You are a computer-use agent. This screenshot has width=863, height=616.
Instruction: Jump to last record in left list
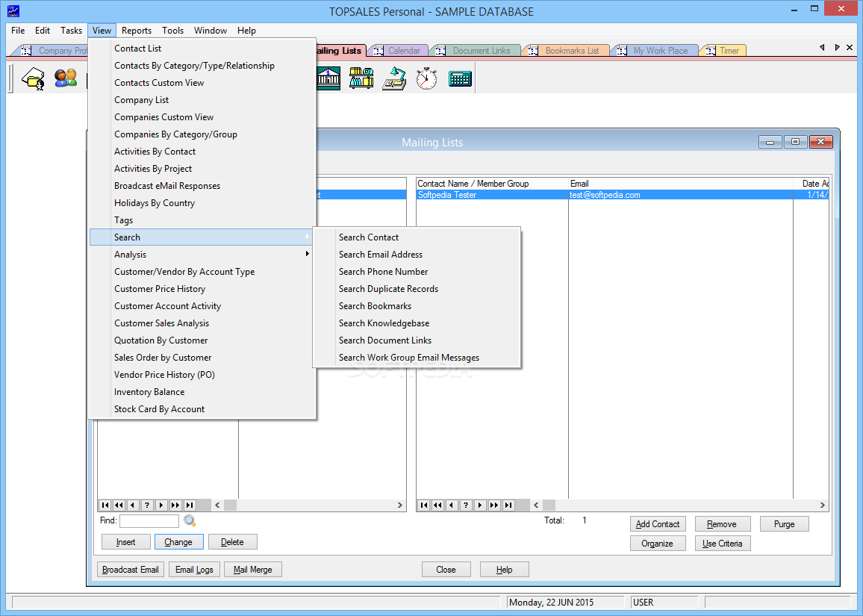(x=190, y=505)
